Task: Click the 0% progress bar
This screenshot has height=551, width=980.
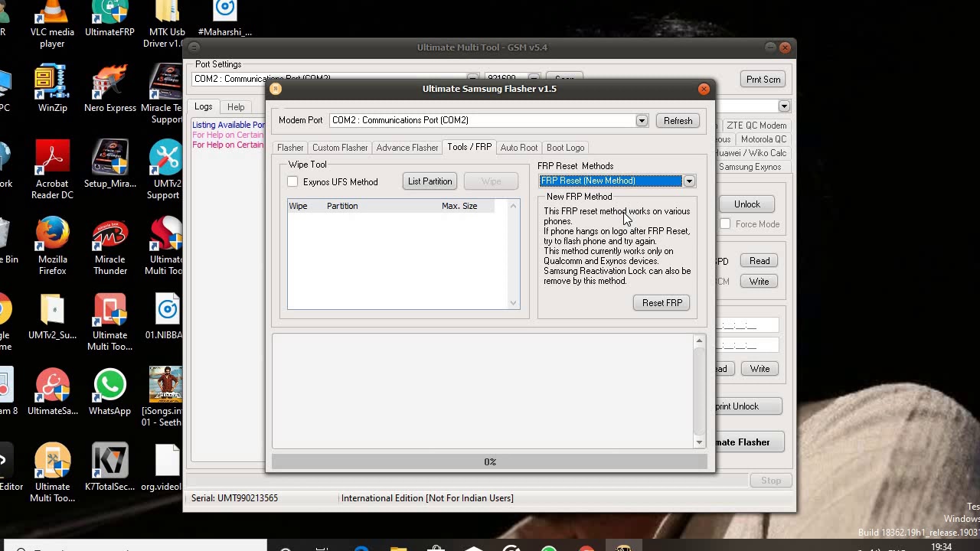Action: (x=490, y=461)
